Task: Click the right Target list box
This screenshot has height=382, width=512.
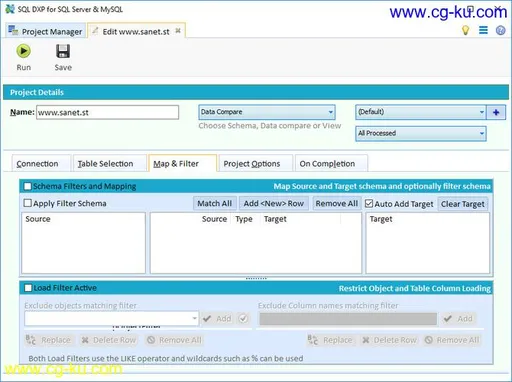Action: pos(428,243)
